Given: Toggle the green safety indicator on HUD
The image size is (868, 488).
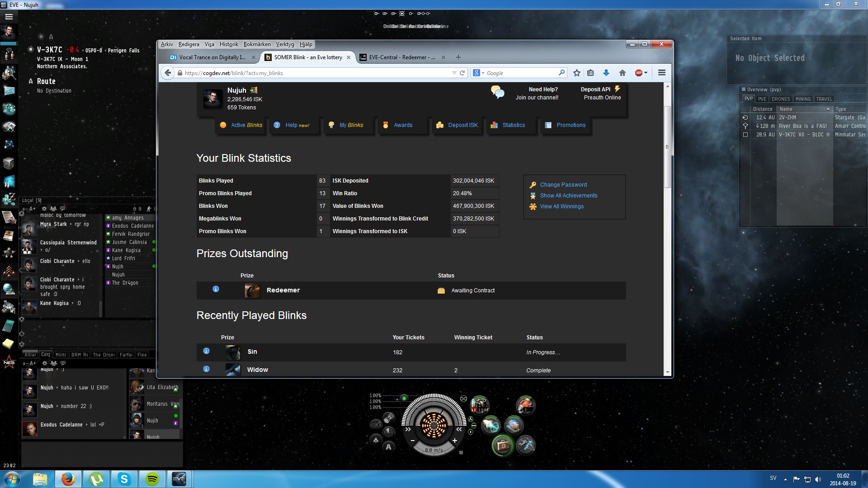Looking at the screenshot, I should click(404, 398).
